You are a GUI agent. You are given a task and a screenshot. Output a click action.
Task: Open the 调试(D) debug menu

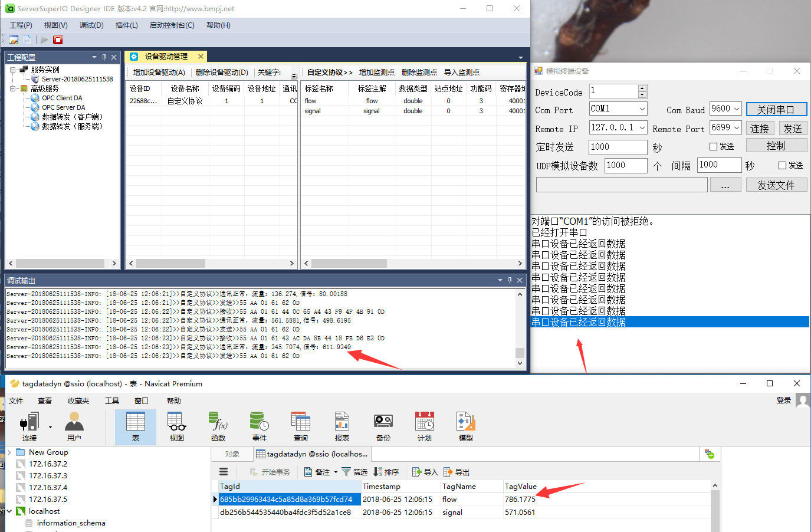[x=91, y=25]
